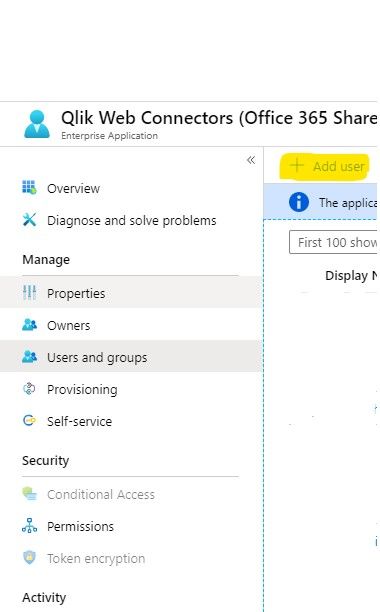Click the Conditional Access icon
Viewport: 380px width, 612px height.
[x=29, y=494]
